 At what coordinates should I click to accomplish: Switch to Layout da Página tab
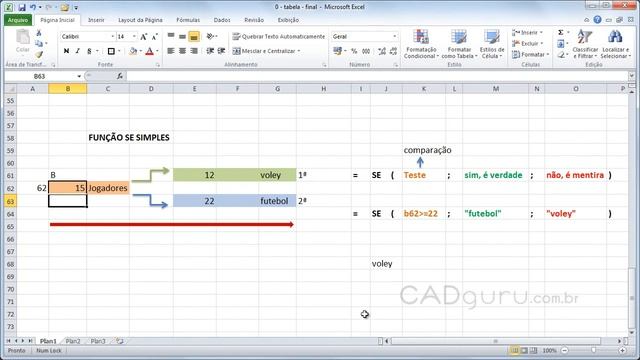[140, 20]
